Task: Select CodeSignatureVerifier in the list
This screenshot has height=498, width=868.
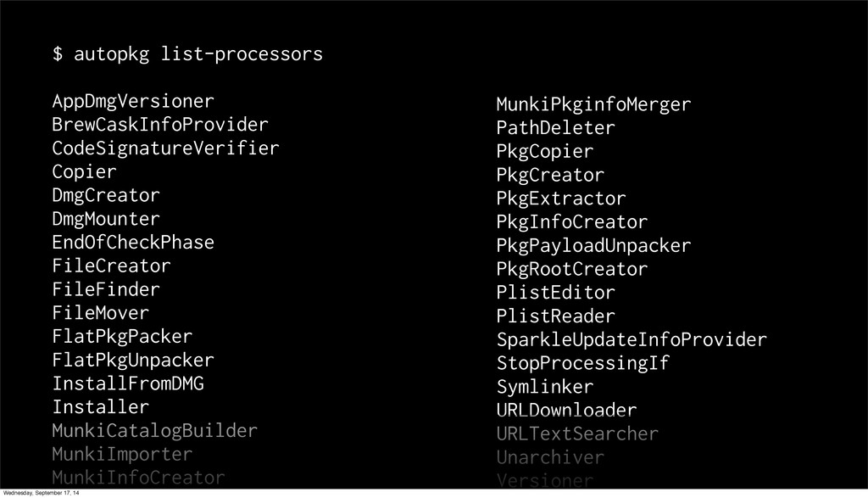Action: 165,148
